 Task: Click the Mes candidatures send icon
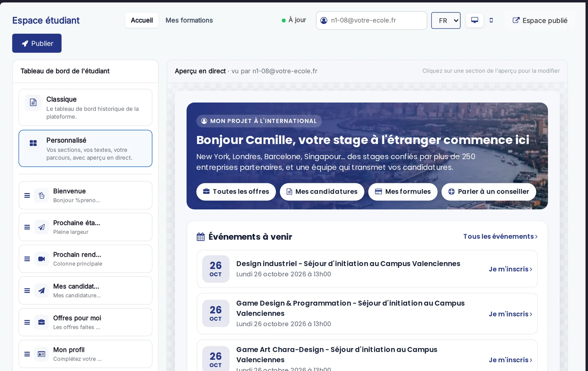41,290
